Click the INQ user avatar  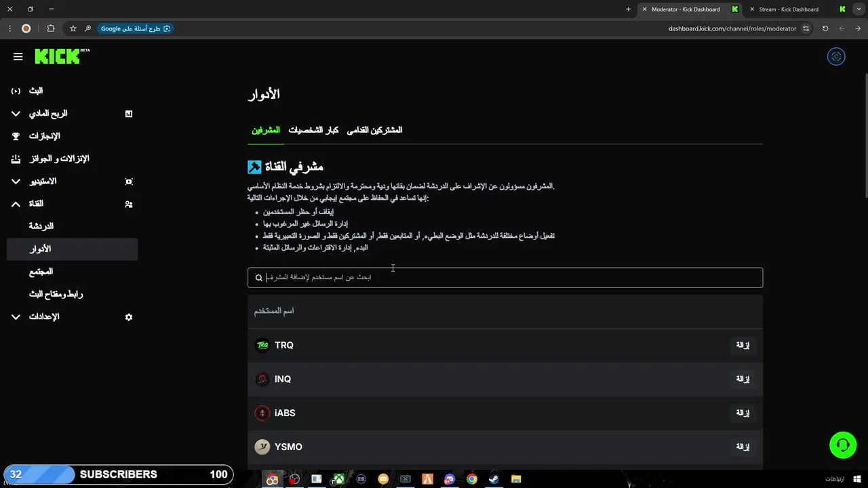(x=262, y=380)
